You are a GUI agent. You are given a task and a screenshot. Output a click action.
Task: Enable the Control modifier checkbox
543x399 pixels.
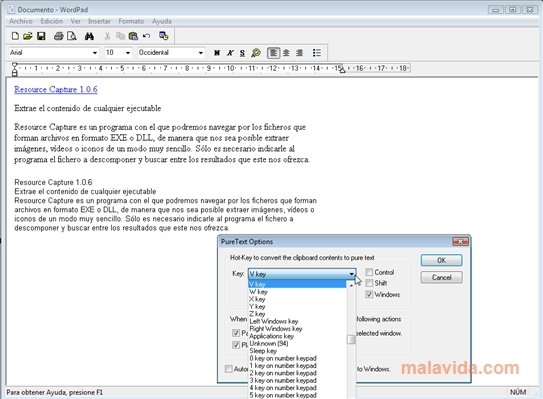click(x=369, y=272)
